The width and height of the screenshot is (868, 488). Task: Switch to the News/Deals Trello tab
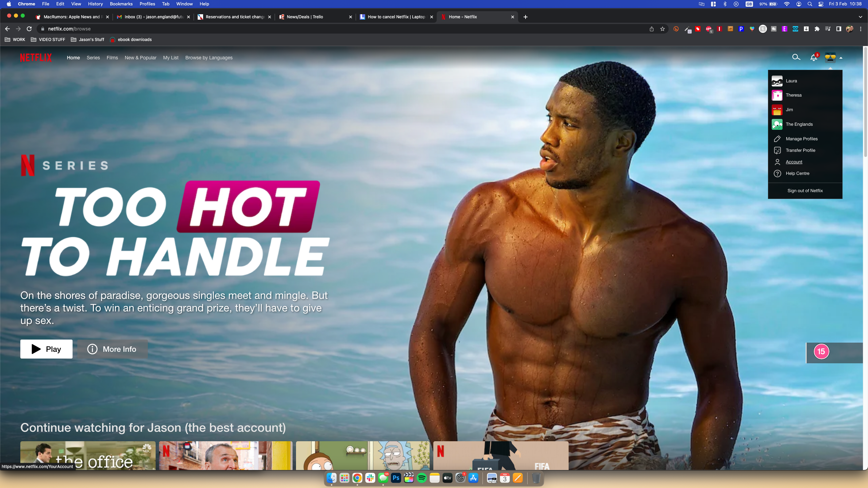[x=316, y=17]
